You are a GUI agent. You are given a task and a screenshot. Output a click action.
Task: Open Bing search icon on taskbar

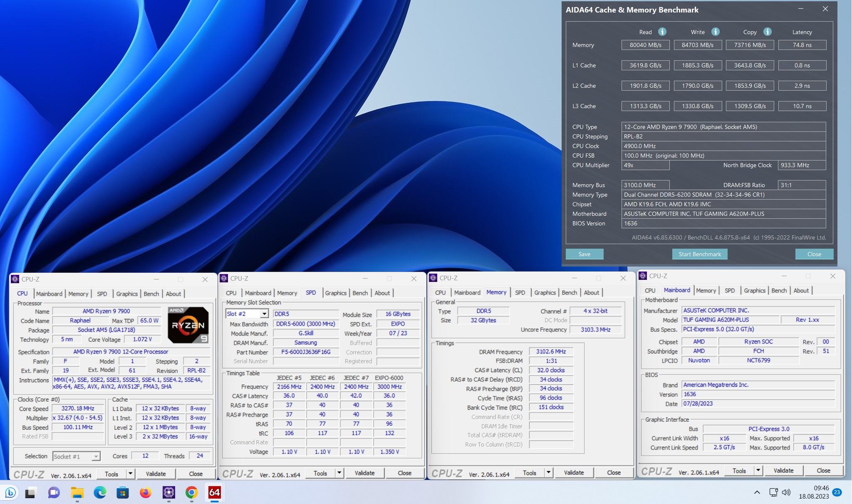coord(11,493)
